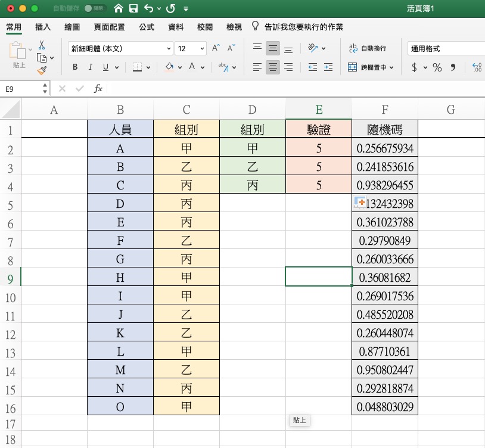Click the fill color paint bucket

point(169,67)
